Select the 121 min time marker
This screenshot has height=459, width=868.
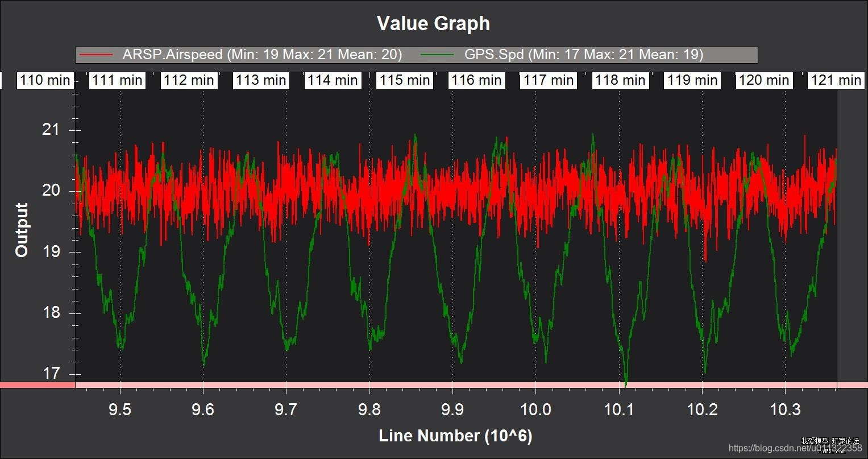(x=836, y=80)
